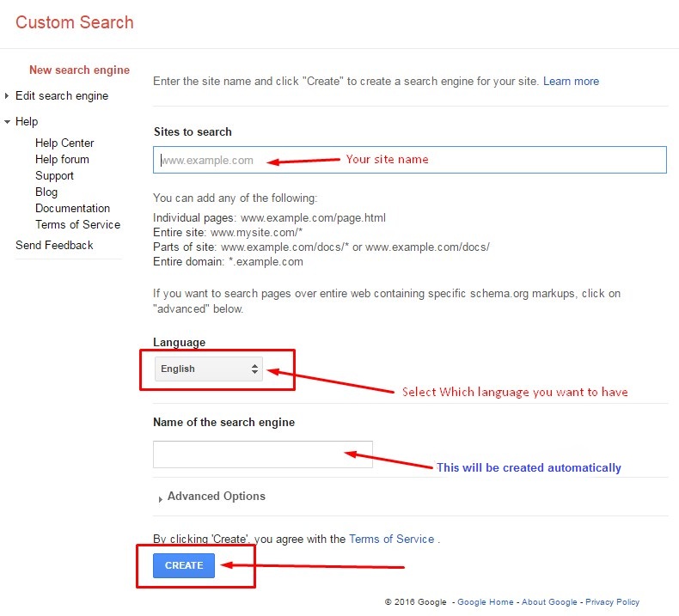
Task: Open Terms of Service in sidebar
Action: [x=77, y=224]
